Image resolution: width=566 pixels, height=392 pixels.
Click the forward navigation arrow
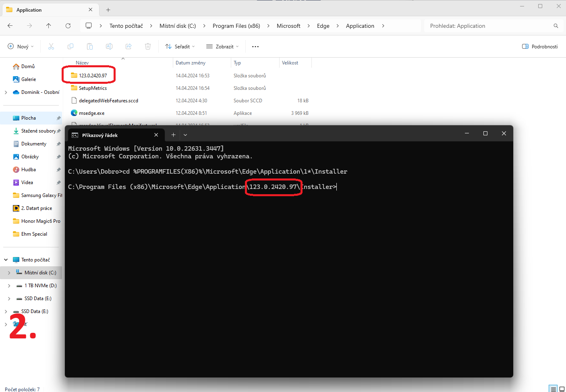click(29, 26)
